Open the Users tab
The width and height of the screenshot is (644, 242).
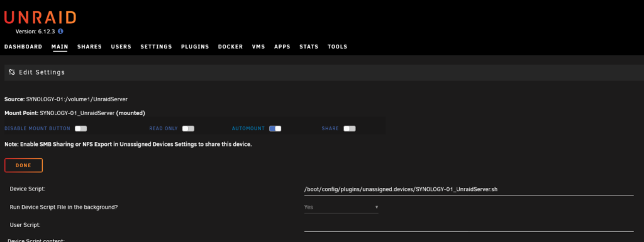pos(121,47)
